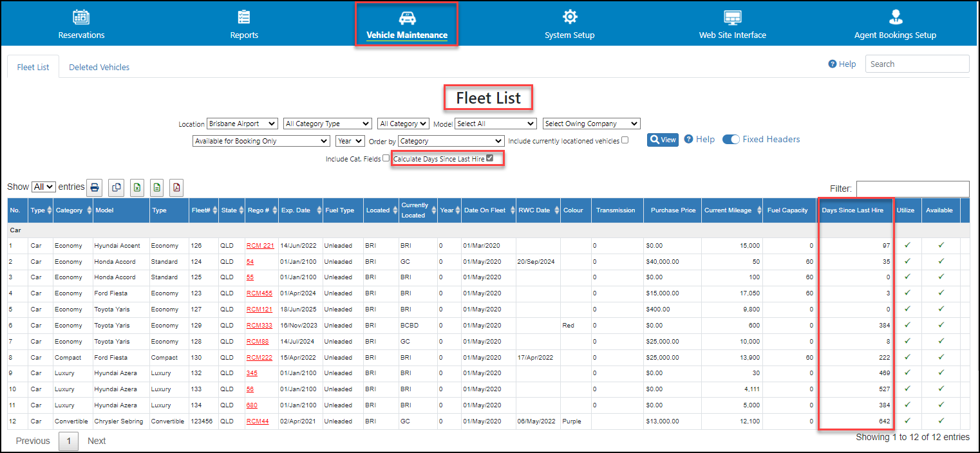Viewport: 980px width, 453px height.
Task: Select page 1 in pagination
Action: pos(68,441)
